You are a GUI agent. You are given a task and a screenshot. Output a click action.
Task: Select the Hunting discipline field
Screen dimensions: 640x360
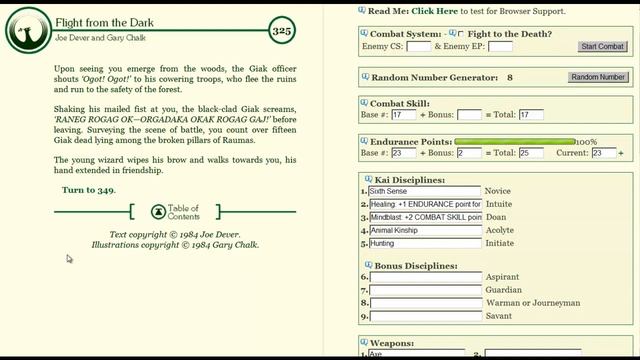426,243
